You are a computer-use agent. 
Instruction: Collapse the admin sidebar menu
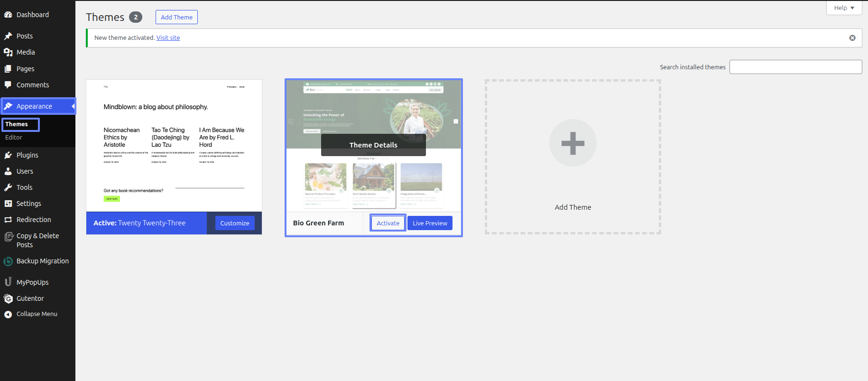[x=37, y=314]
